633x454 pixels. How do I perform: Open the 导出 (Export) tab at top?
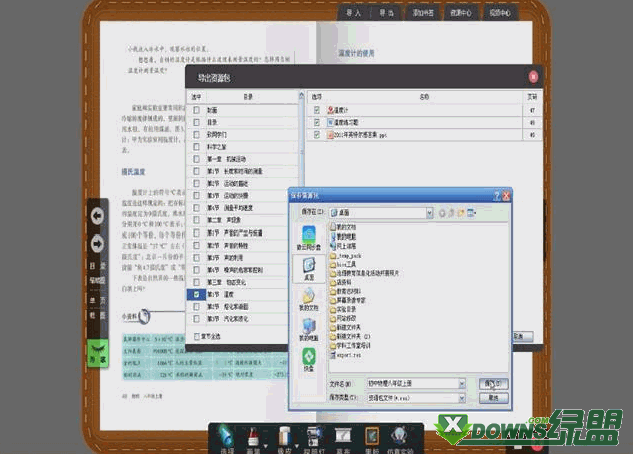point(386,13)
